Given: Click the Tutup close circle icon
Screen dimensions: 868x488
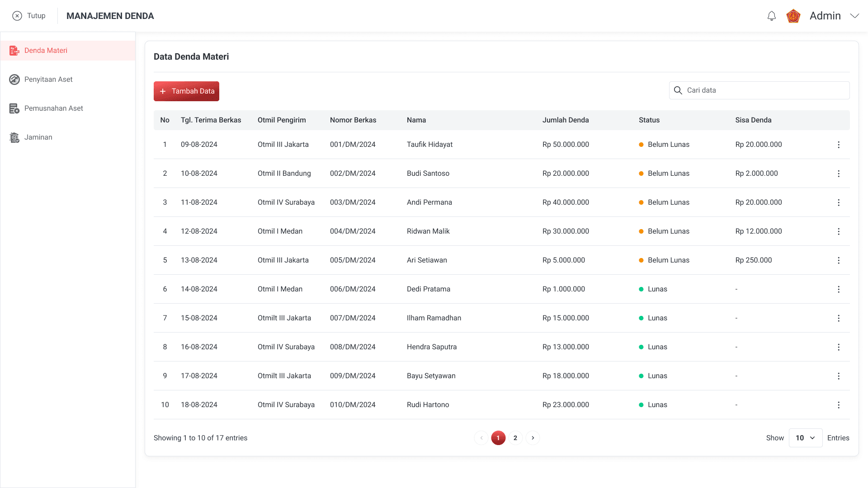Looking at the screenshot, I should pyautogui.click(x=17, y=16).
